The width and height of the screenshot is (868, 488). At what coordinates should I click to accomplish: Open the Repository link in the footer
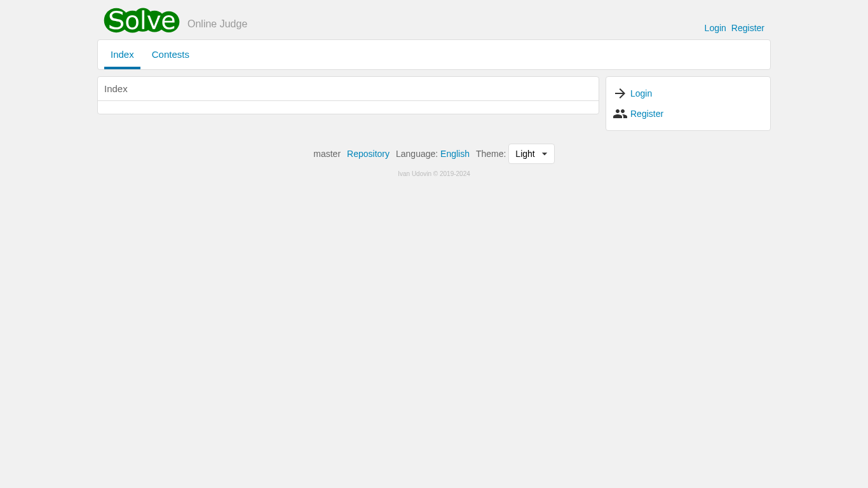click(368, 154)
